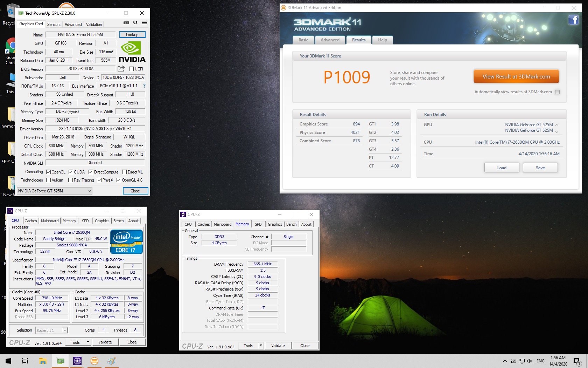Click the GPU-Z Close button

coord(135,191)
